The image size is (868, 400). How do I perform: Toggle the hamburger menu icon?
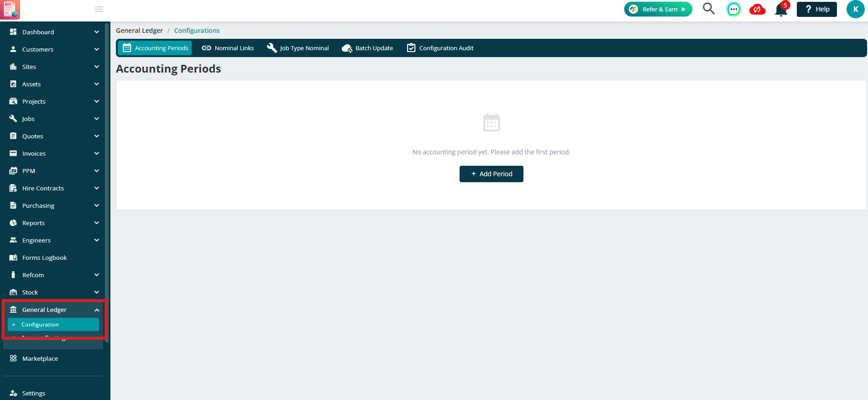click(99, 9)
